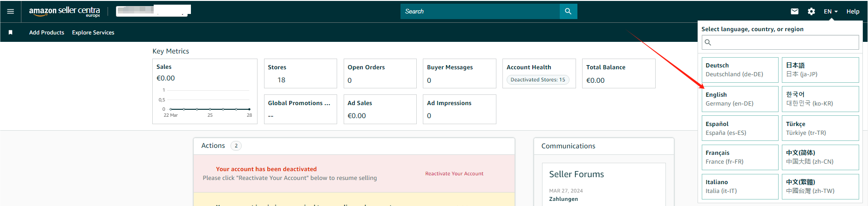This screenshot has width=868, height=206.
Task: Select English Germany (en-DE) option
Action: click(739, 99)
